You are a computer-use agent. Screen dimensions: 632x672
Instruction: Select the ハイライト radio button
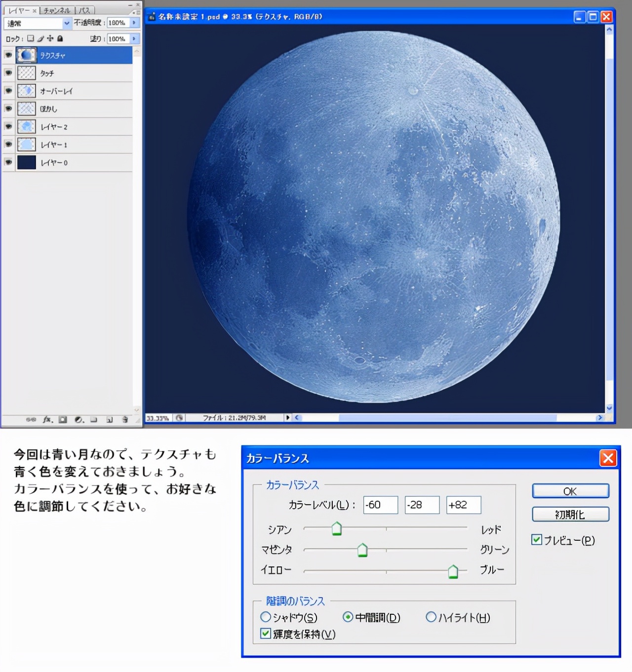click(431, 617)
